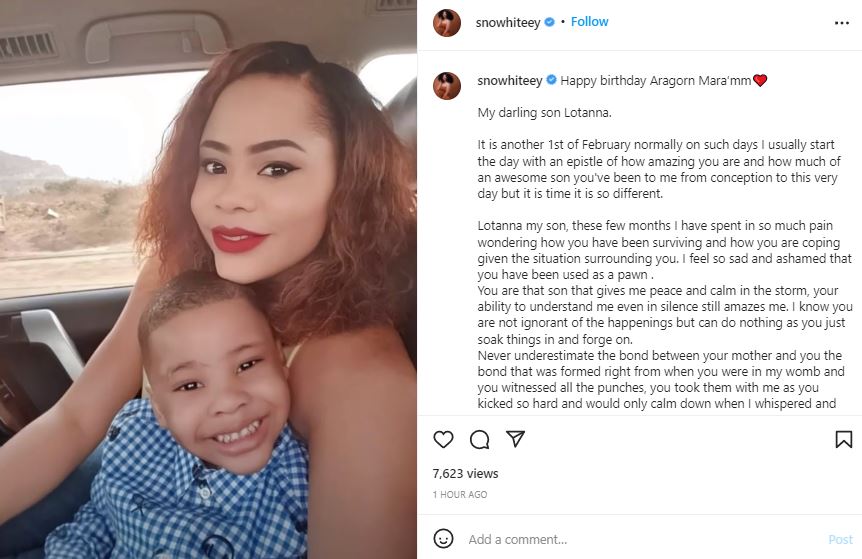Open comments via the speech bubble icon
The height and width of the screenshot is (559, 862).
click(479, 440)
